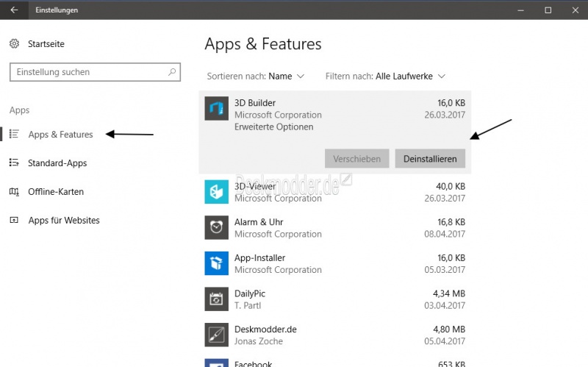Screen dimensions: 588x367
Task: Open Startseite gear icon
Action: 14,44
